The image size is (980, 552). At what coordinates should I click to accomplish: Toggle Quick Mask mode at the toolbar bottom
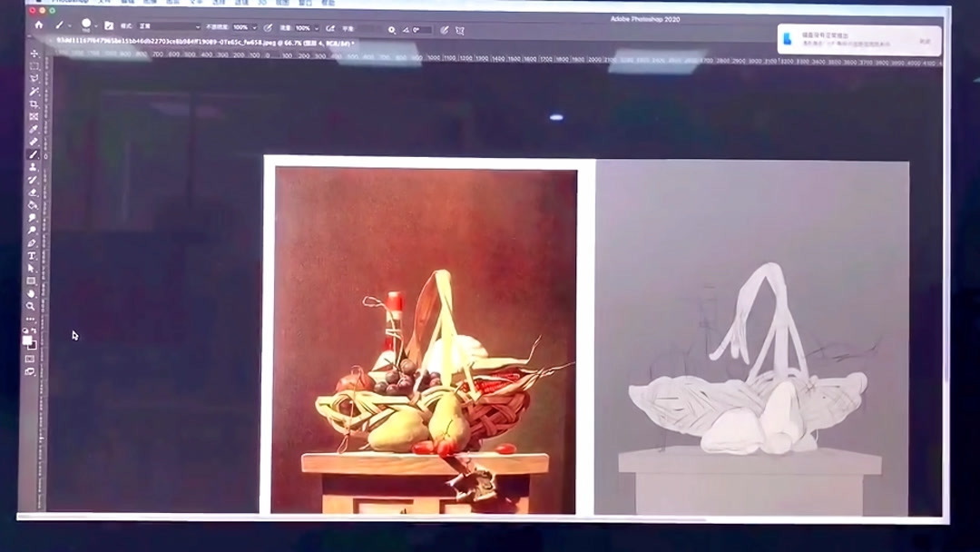(30, 360)
